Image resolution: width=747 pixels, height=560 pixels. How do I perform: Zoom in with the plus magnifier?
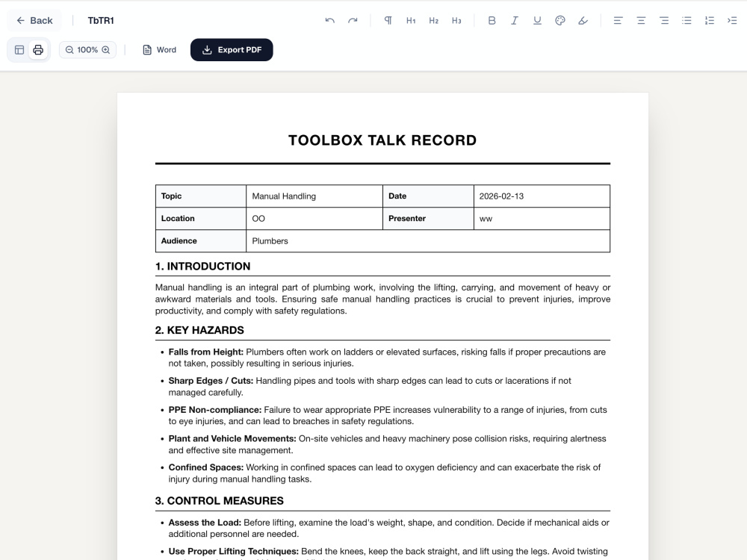[106, 49]
